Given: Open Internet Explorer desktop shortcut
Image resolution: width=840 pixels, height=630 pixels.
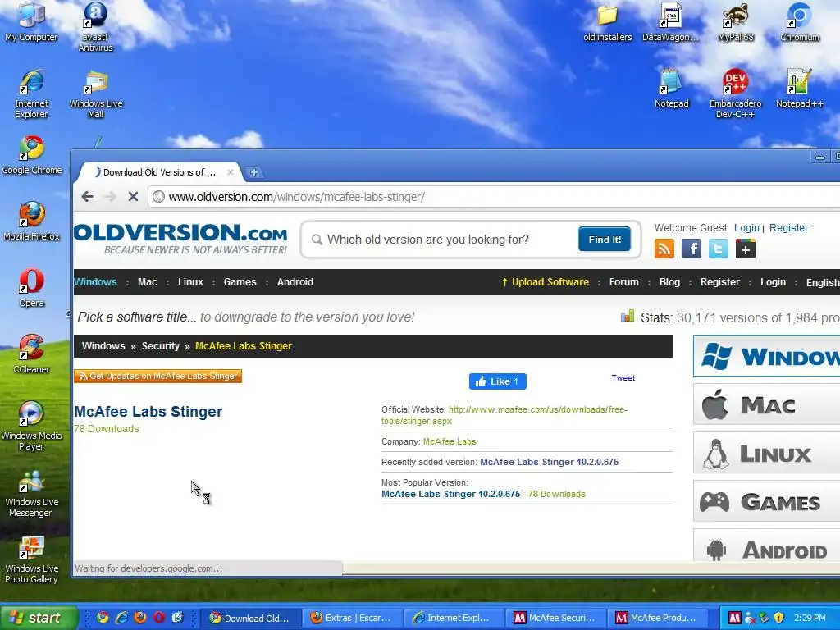Looking at the screenshot, I should click(31, 94).
